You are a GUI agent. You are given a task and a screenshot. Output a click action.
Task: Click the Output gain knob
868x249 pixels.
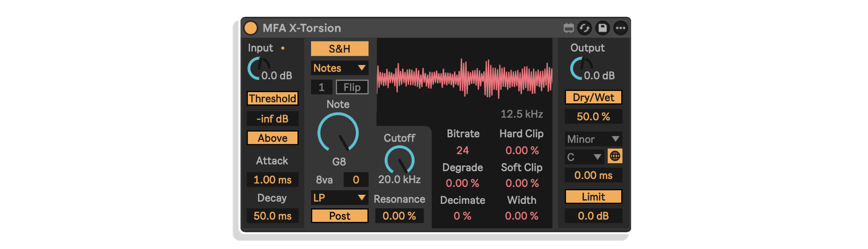pos(581,68)
